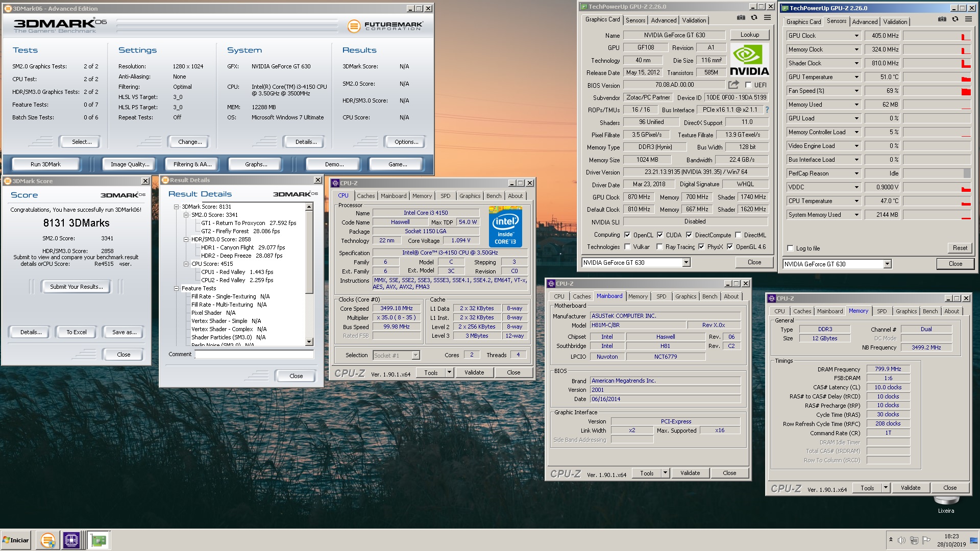
Task: Click the NVIDIA logo in GPU-Z
Action: pos(749,60)
